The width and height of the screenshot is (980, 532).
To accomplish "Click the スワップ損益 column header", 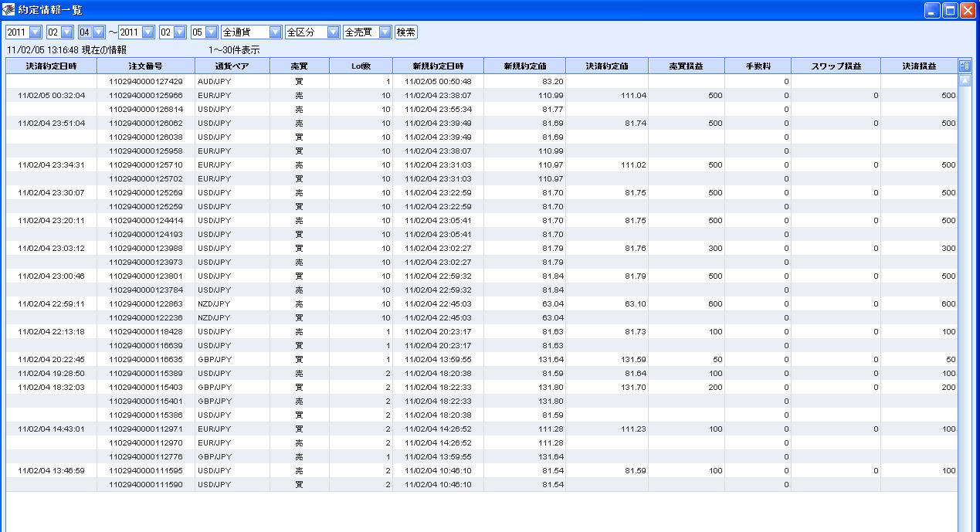I will 836,66.
